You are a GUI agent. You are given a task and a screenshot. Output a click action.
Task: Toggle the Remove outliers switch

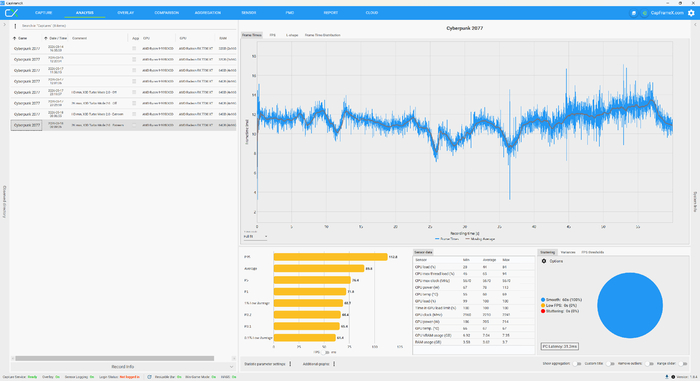(649, 364)
